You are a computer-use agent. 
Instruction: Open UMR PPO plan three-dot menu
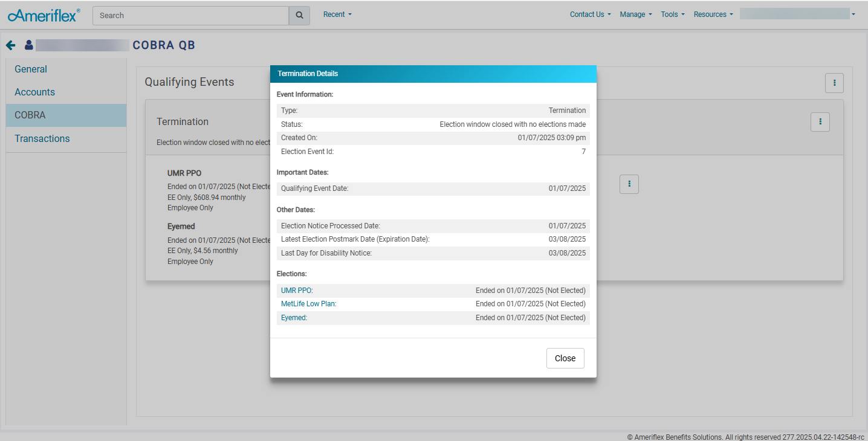click(629, 184)
